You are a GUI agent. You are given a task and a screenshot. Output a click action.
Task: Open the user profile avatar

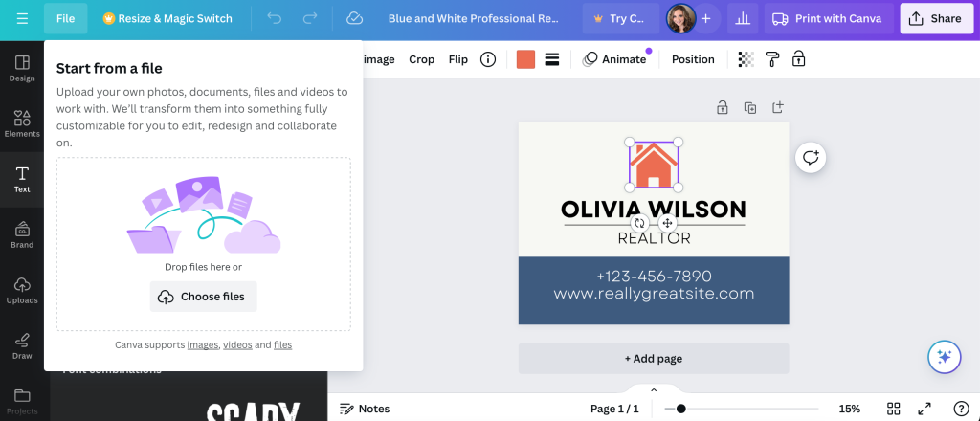click(680, 19)
